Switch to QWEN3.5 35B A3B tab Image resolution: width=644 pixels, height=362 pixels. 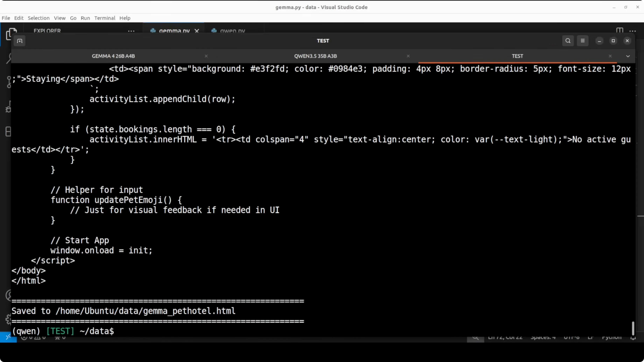click(x=315, y=56)
